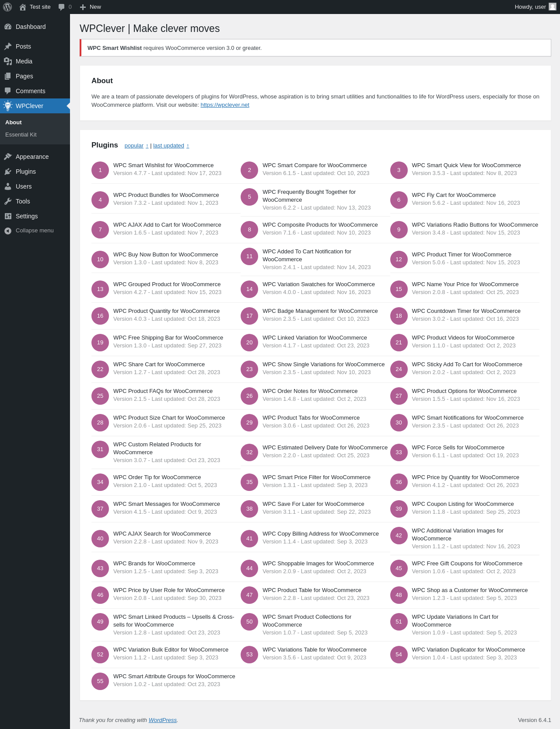The height and width of the screenshot is (729, 560).
Task: Open the WordPress link in footer
Action: [x=163, y=720]
